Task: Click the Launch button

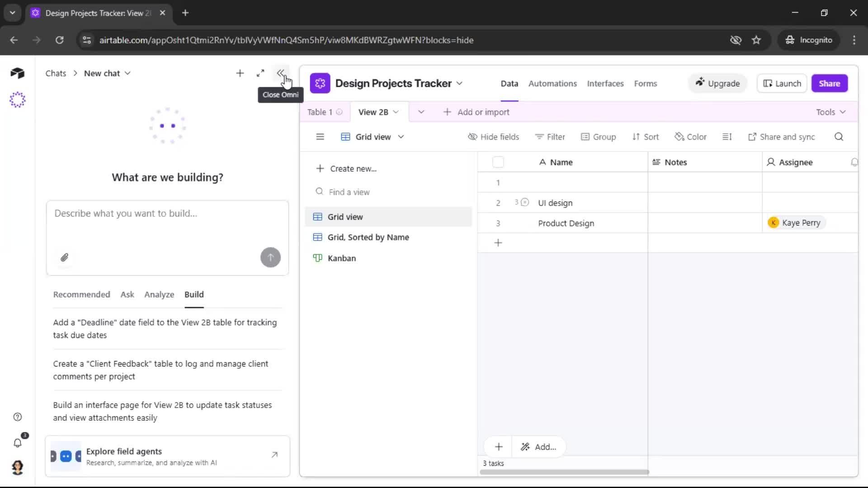Action: [782, 84]
